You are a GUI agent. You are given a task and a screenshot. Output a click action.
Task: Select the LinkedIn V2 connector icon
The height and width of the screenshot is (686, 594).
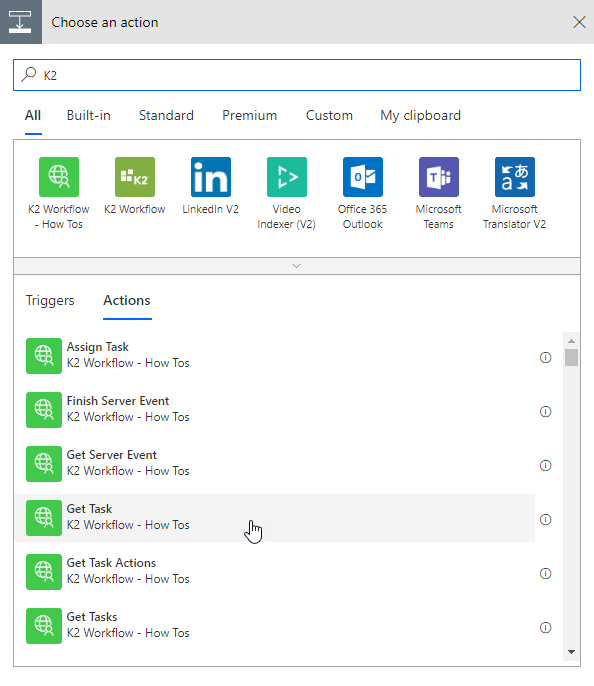(211, 177)
